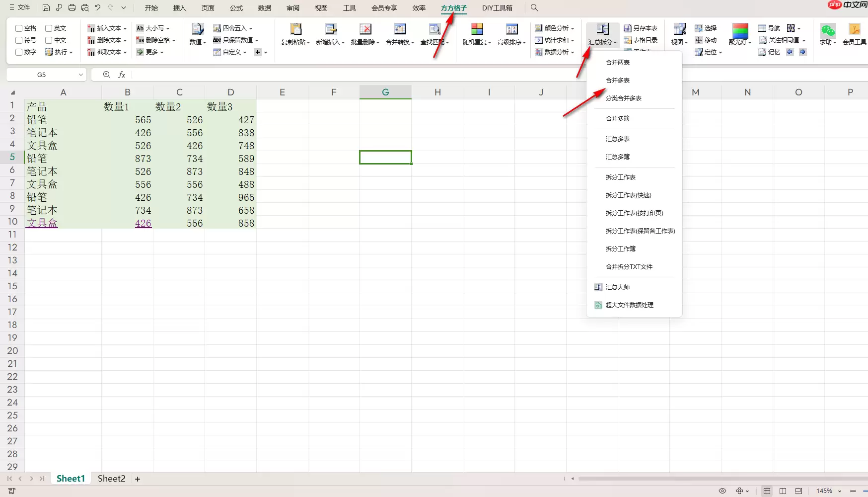Image resolution: width=868 pixels, height=497 pixels.
Task: Enable the 空格 (space) checkbox
Action: 20,28
